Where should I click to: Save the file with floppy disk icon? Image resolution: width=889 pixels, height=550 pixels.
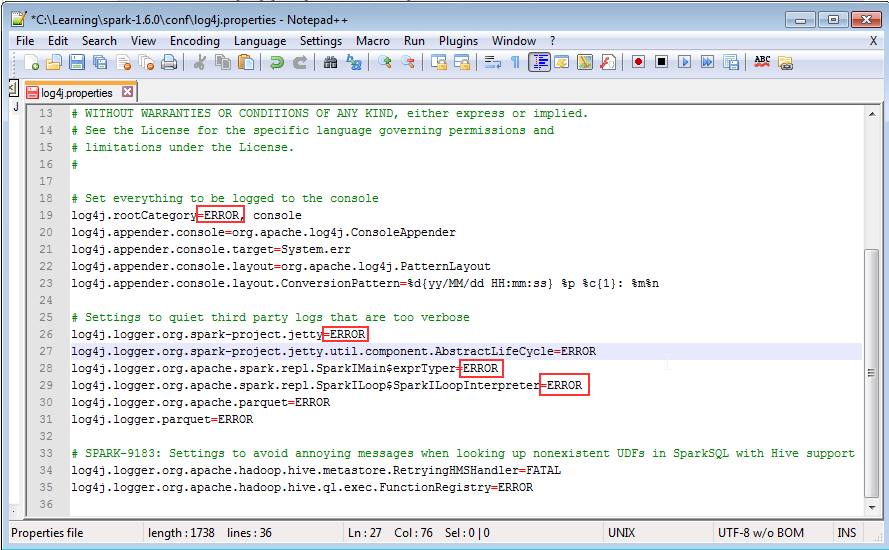tap(77, 62)
